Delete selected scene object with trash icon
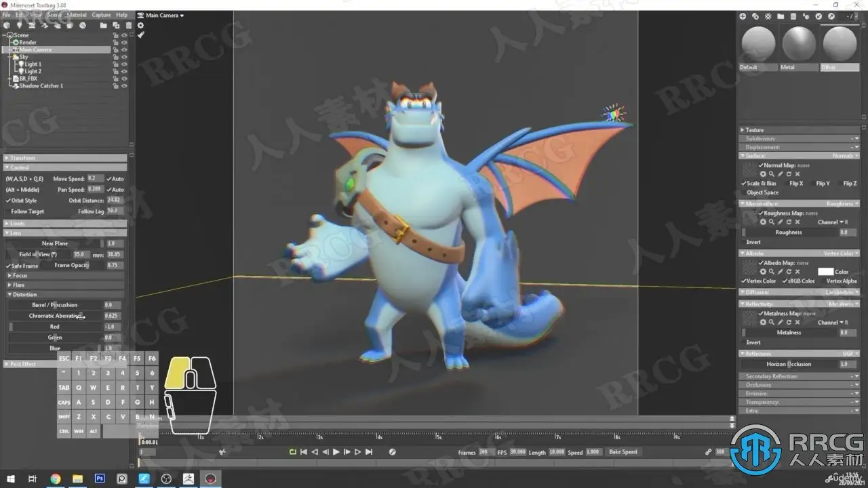The image size is (868, 488). pos(128,26)
